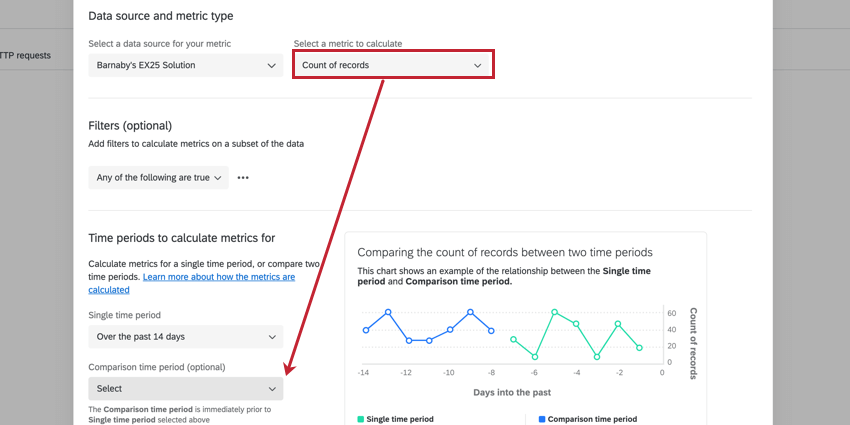This screenshot has width=850, height=425.
Task: Open the "Count of records" metric dropdown
Action: click(x=392, y=65)
